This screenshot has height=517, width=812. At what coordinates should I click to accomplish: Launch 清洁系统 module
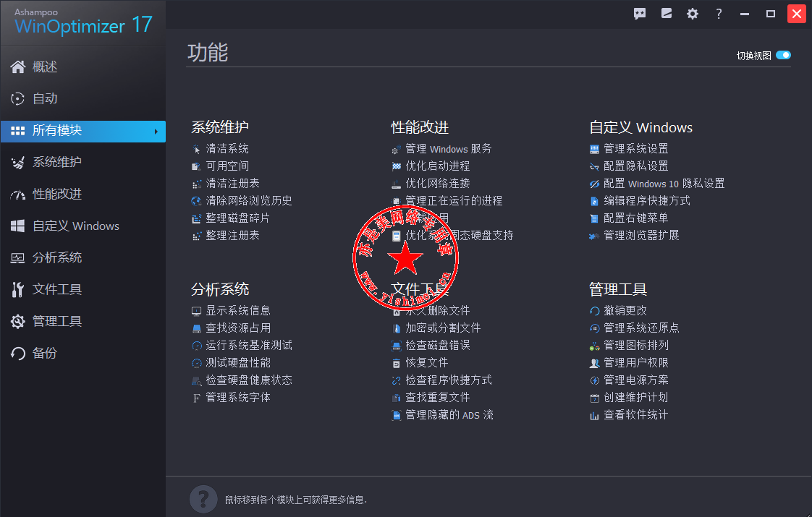click(227, 149)
